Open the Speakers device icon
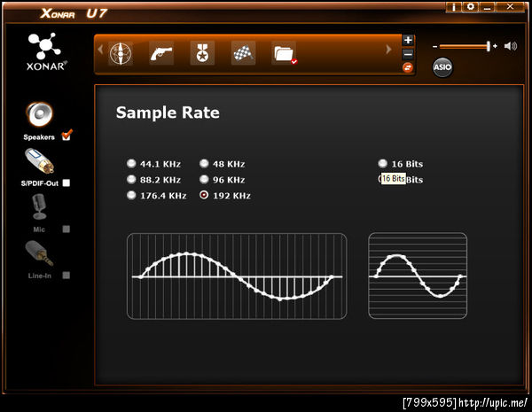This screenshot has height=412, width=532. point(40,114)
